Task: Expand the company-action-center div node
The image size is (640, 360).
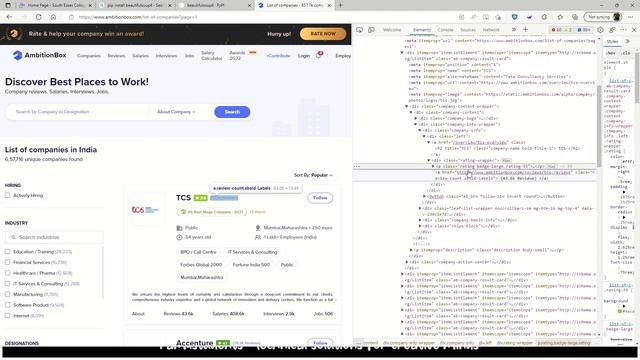Action: click(x=407, y=262)
